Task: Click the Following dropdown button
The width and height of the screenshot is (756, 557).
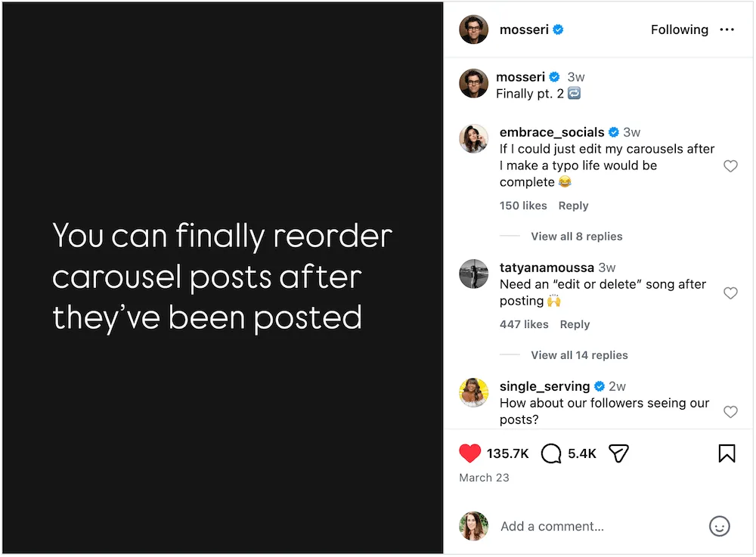Action: [679, 29]
